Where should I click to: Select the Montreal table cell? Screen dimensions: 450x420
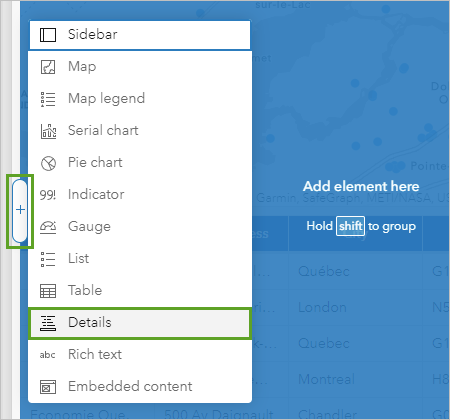pyautogui.click(x=326, y=379)
